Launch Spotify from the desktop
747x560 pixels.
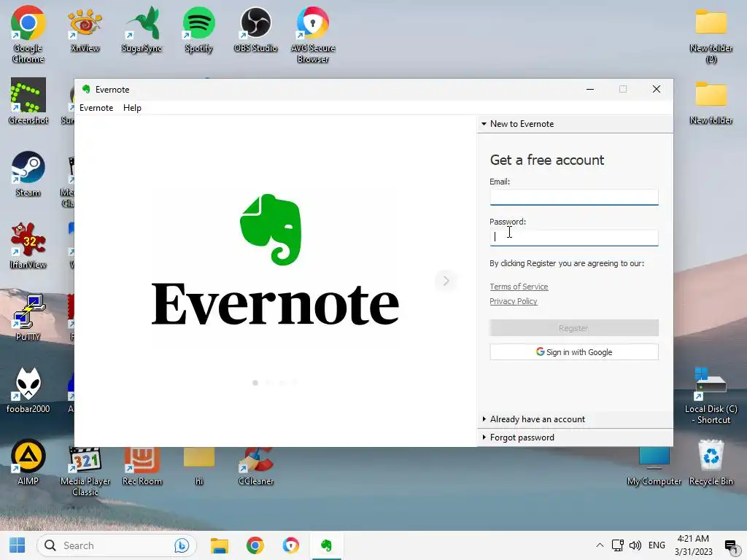[x=198, y=29]
